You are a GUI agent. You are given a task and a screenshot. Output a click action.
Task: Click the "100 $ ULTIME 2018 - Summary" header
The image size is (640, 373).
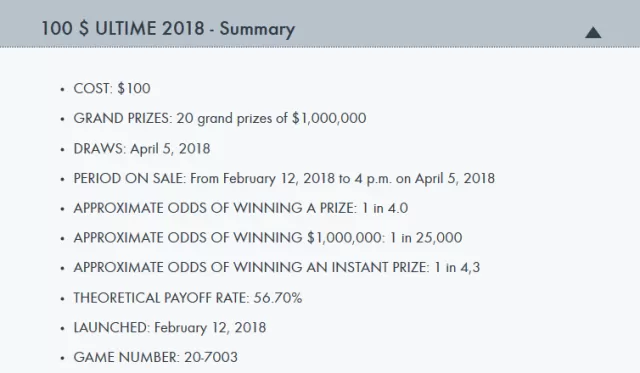click(168, 29)
